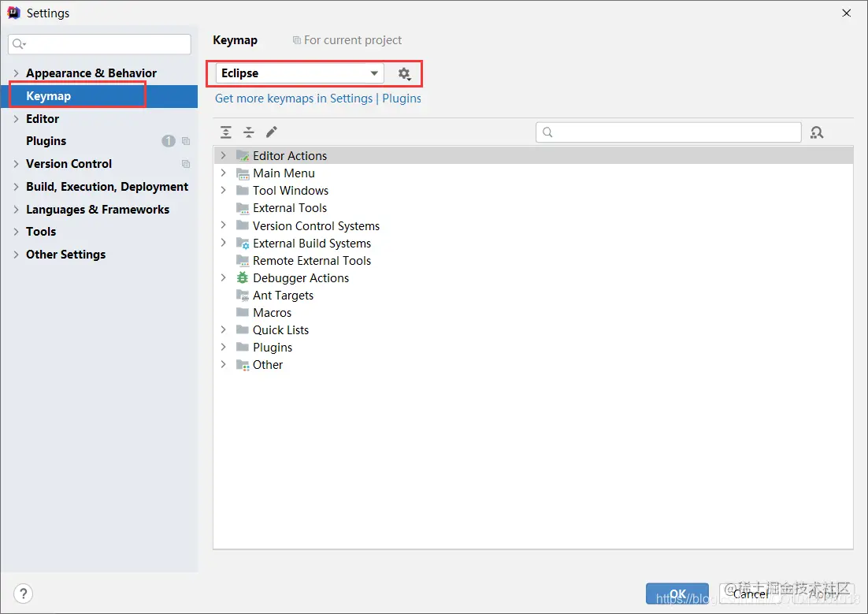Click the External Tools folder icon
This screenshot has height=614, width=868.
pos(243,208)
